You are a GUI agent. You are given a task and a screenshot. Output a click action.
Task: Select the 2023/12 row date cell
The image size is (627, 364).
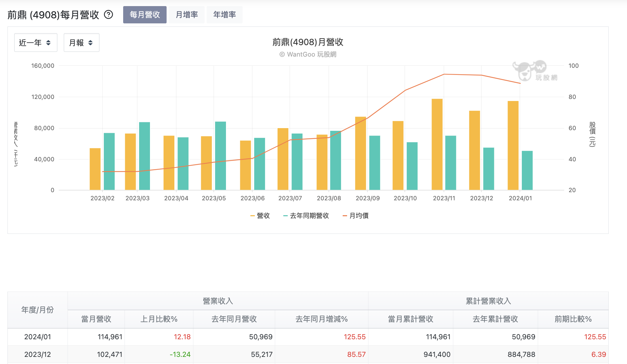pos(38,355)
